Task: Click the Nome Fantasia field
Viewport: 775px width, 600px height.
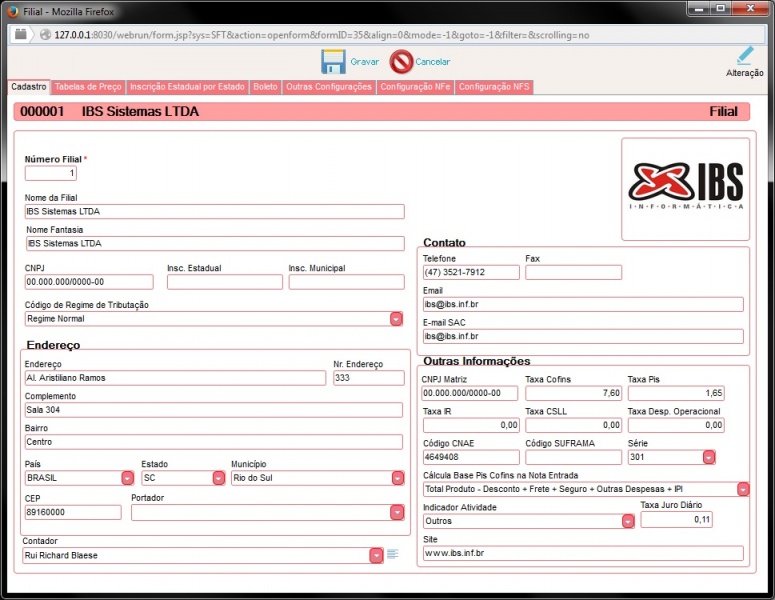Action: point(215,243)
